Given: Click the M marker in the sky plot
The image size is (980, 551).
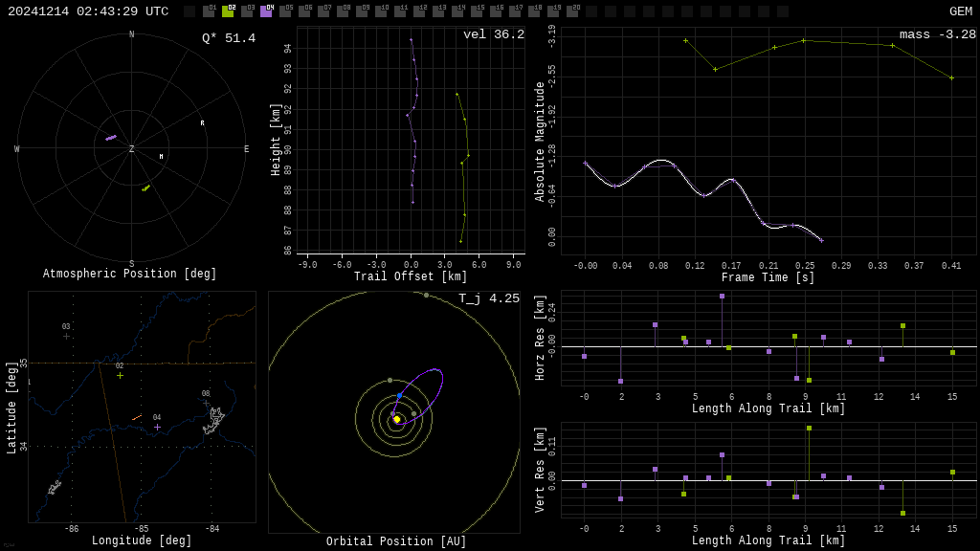Looking at the screenshot, I should pos(161,157).
